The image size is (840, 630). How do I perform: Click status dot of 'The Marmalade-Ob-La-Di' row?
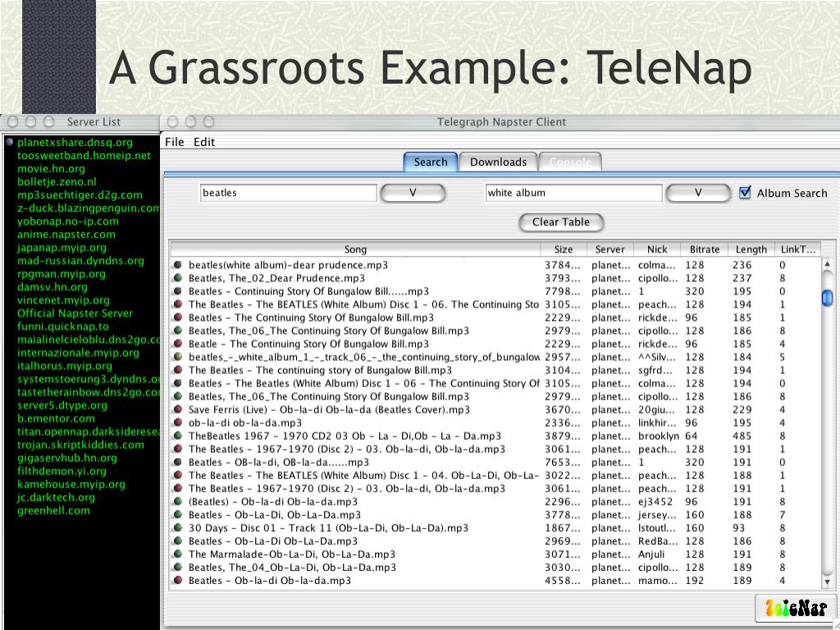[177, 554]
